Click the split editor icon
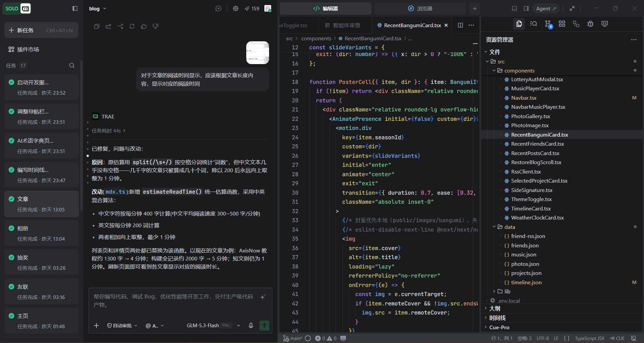Screen dimensions: 644x343 (460, 25)
